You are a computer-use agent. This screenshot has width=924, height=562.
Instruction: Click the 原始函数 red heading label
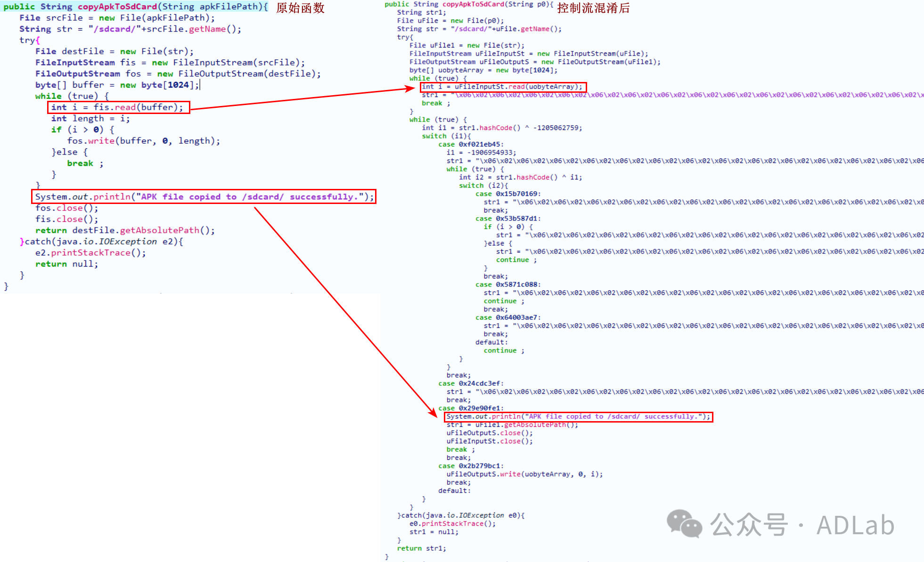[x=300, y=8]
